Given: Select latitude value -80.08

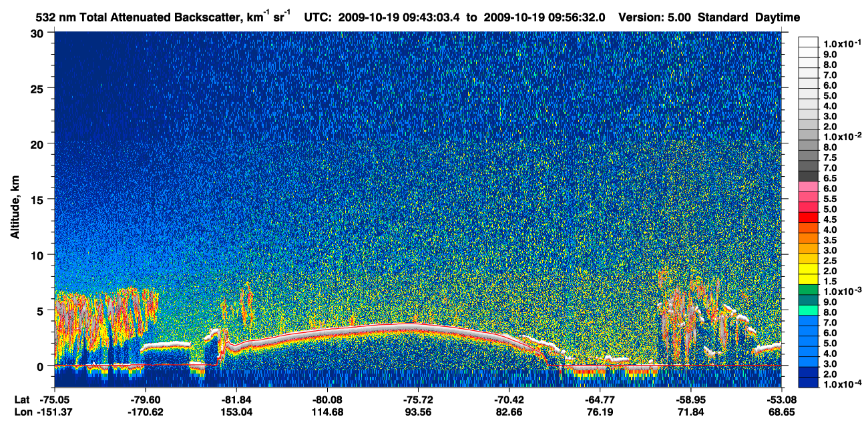Looking at the screenshot, I should 327,400.
